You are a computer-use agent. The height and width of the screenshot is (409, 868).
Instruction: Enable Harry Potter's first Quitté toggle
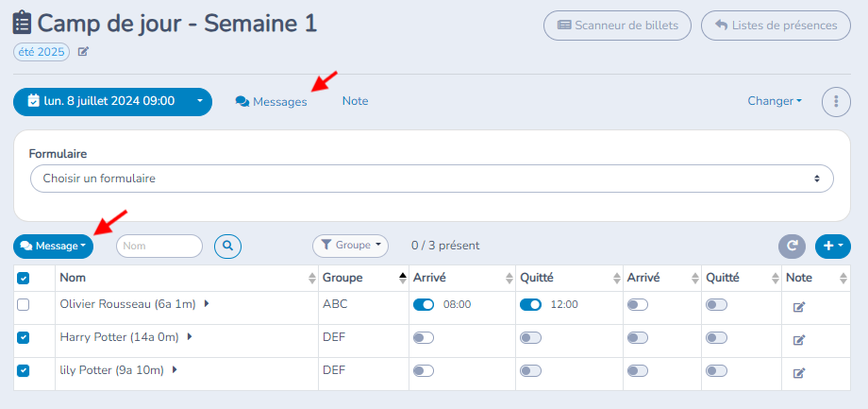pyautogui.click(x=530, y=338)
